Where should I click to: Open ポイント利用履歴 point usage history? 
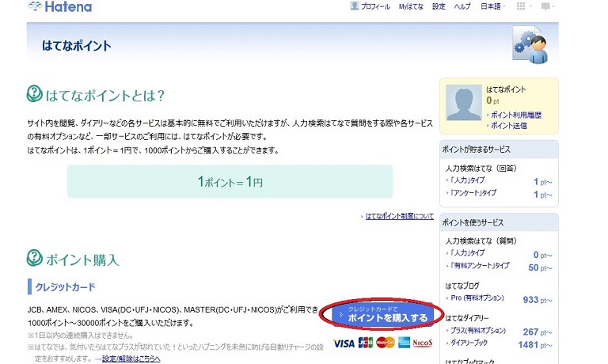pyautogui.click(x=516, y=115)
